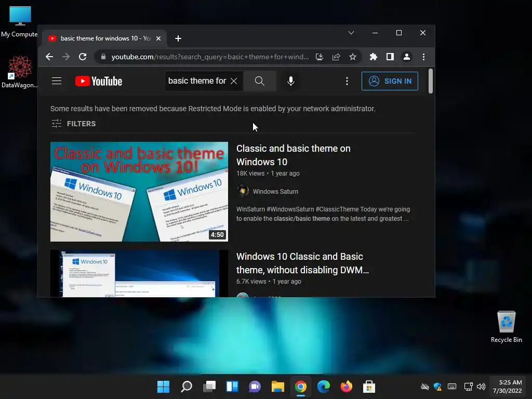The image size is (532, 399).
Task: Open the second video thumbnail with DWM
Action: pos(139,273)
